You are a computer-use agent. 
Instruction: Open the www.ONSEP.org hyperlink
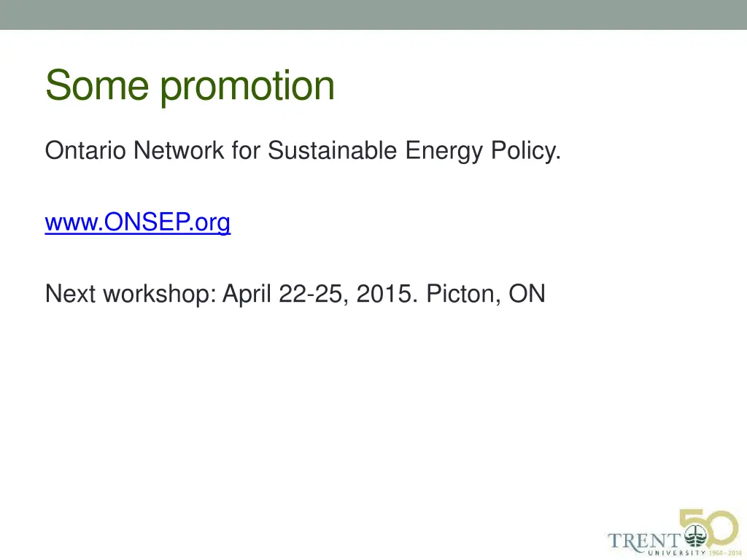(x=138, y=222)
